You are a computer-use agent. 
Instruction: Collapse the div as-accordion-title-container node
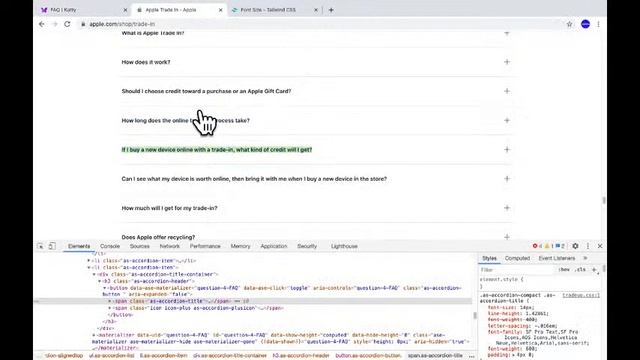pyautogui.click(x=94, y=274)
